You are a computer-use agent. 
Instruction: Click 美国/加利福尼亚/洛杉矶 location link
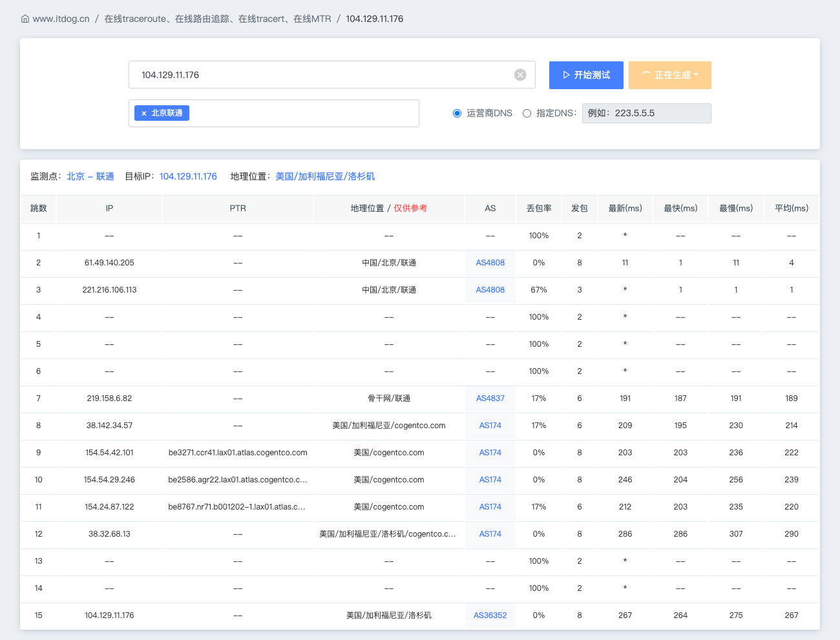(x=325, y=176)
